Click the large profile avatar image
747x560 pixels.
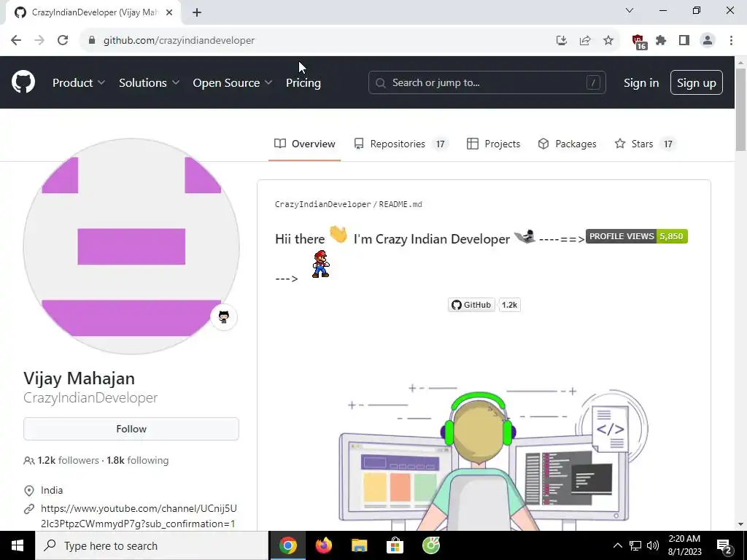click(131, 246)
